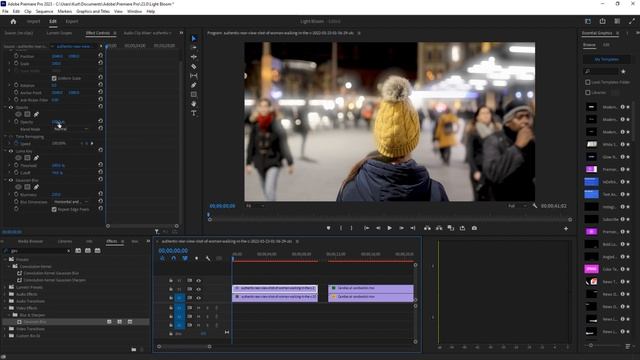The width and height of the screenshot is (640, 360).
Task: Click the Home icon
Action: coord(13,21)
